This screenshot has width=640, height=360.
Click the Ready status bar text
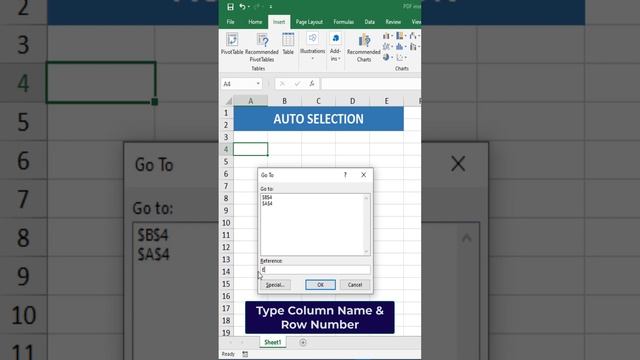click(x=228, y=354)
